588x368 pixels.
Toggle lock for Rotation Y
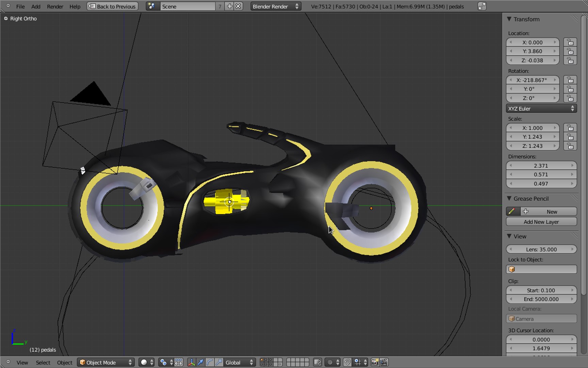[x=570, y=89]
